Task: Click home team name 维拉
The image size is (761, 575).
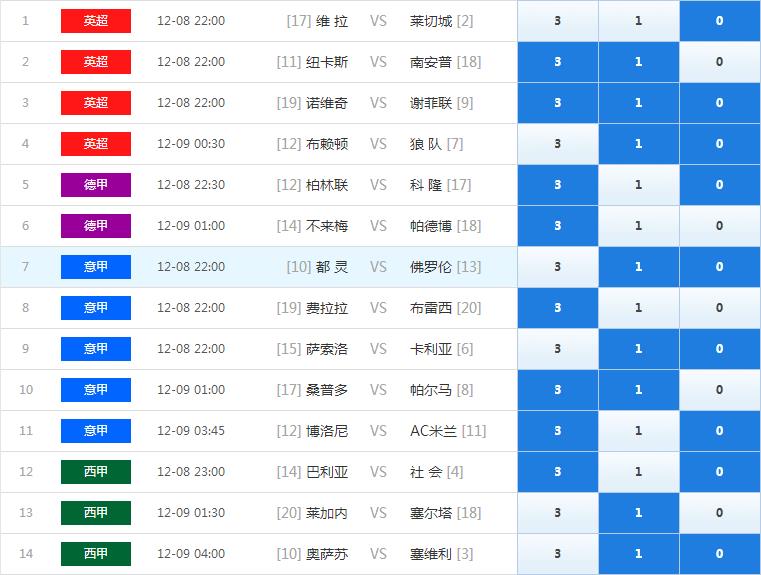Action: [x=332, y=21]
